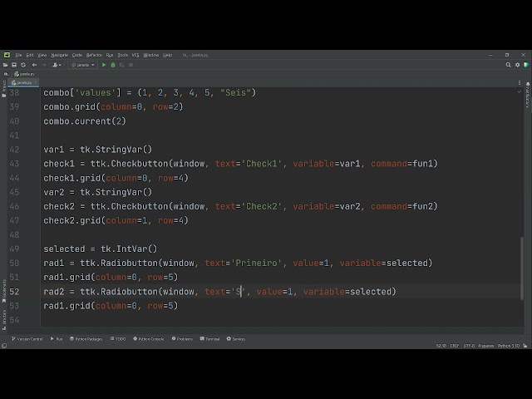The height and width of the screenshot is (399, 532).
Task: Click 'selected = tk.IntVar()' on line 49
Action: click(x=101, y=249)
